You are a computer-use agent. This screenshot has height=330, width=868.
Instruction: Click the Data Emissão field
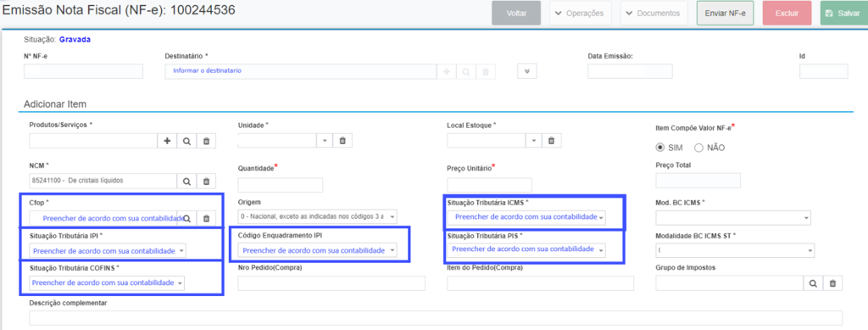[630, 71]
